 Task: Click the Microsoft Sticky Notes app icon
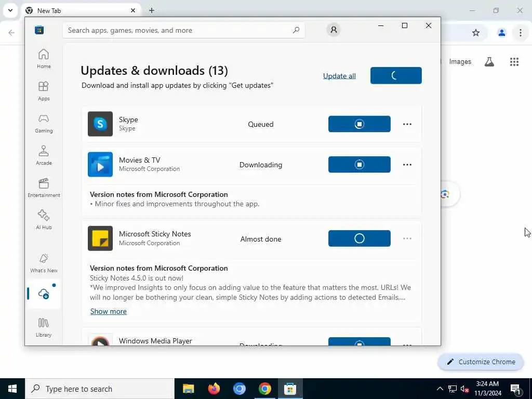[100, 238]
